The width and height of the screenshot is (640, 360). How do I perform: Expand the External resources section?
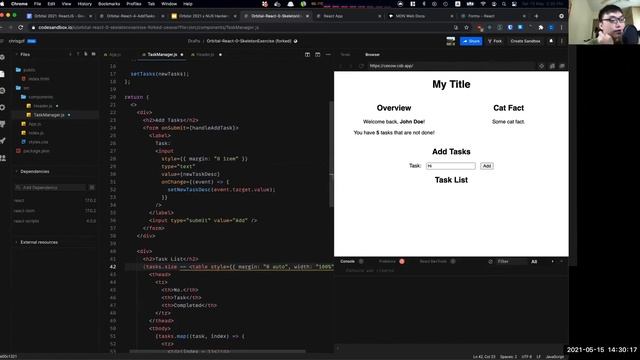(x=38, y=242)
